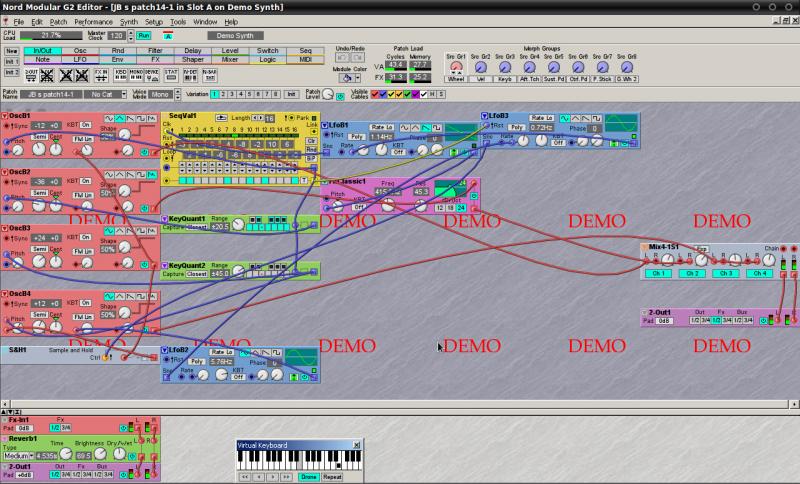Select triangle waveform on LfoB2
This screenshot has height=484, width=800.
click(x=255, y=352)
